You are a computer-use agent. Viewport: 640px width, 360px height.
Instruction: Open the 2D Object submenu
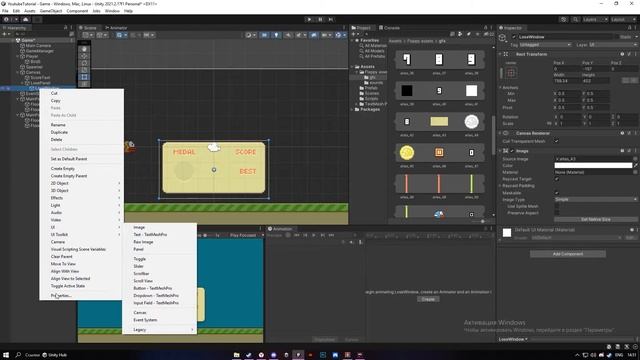coord(81,183)
